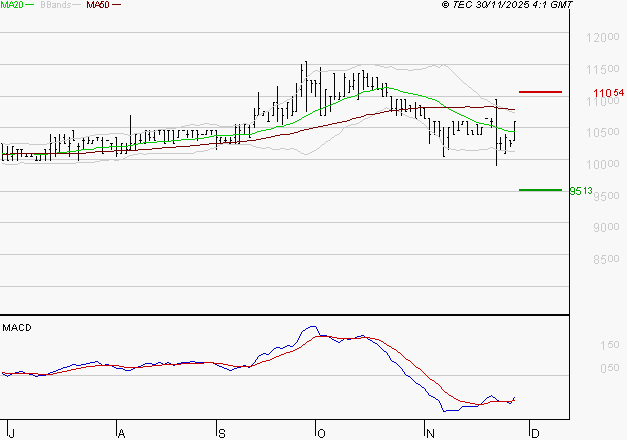Click the 9000 price axis label

click(x=606, y=227)
